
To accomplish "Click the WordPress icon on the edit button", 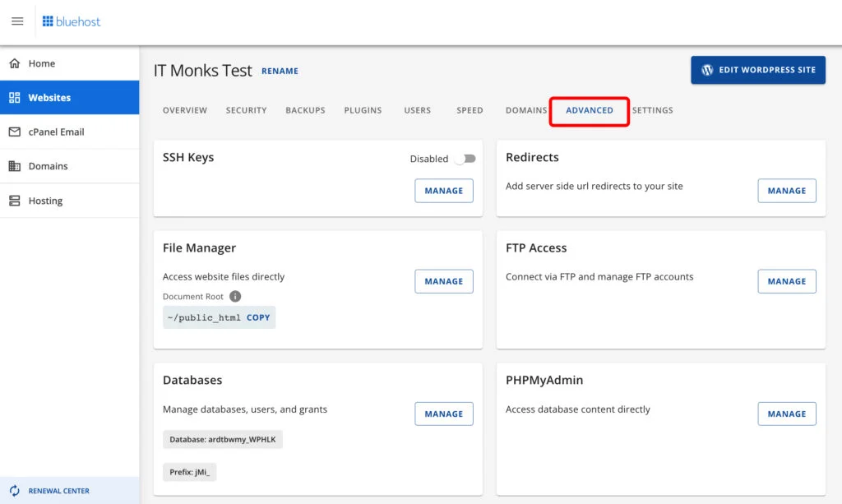I will pos(706,70).
